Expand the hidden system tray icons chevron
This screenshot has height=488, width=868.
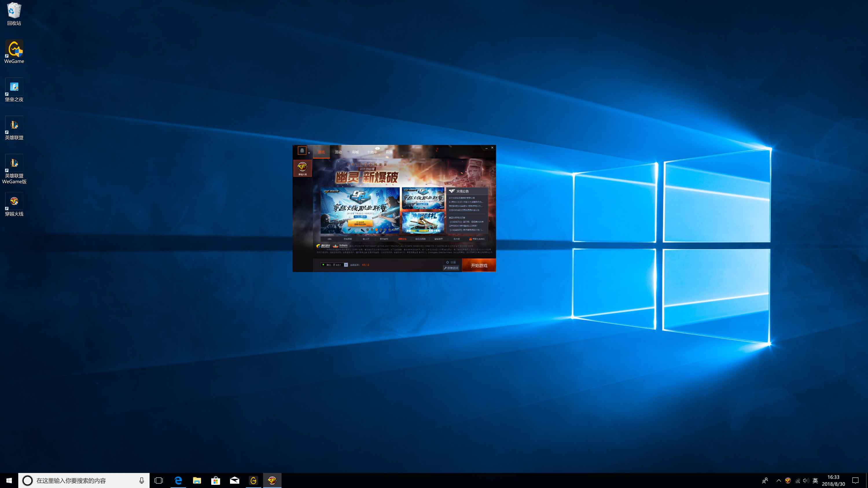click(x=779, y=480)
